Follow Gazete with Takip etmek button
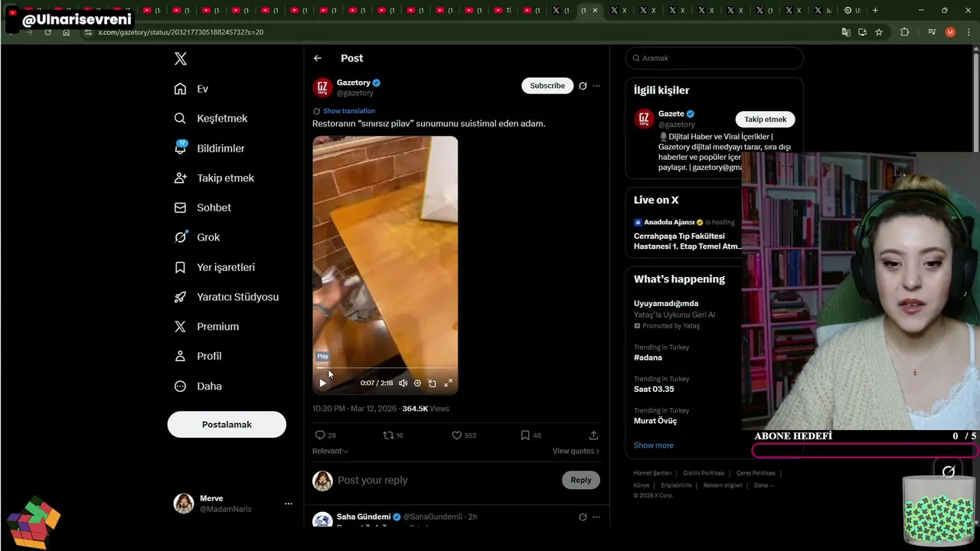Screen dimensions: 980x551 (766, 119)
